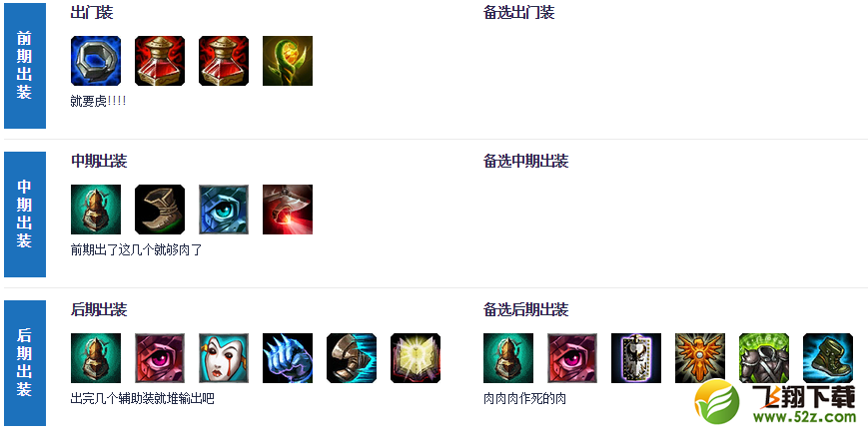Open the 飞翔下载 www.52z.com watermark logo
Screen dimensions: 868x436
click(x=775, y=402)
